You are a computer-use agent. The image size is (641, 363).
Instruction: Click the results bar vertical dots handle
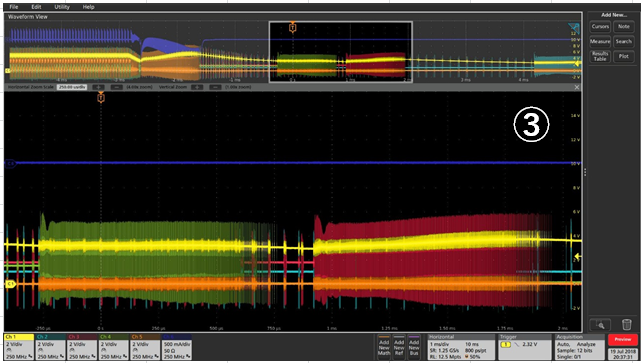click(585, 172)
